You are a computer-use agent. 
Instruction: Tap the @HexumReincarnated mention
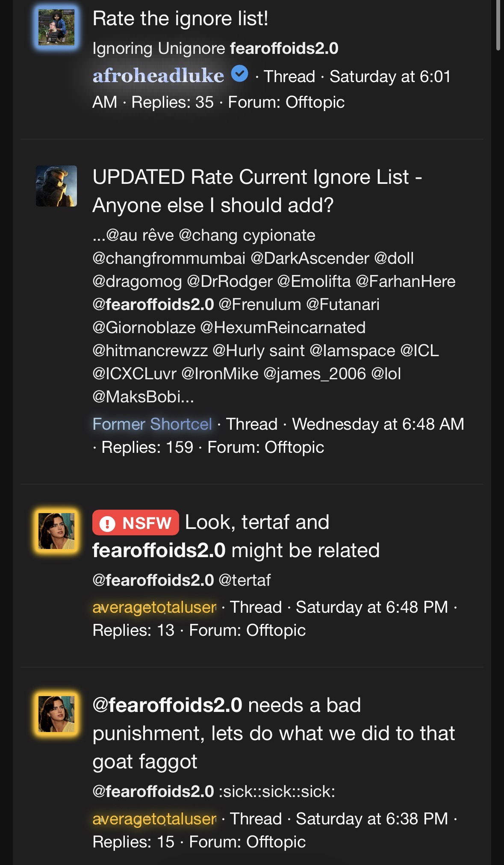(x=283, y=328)
